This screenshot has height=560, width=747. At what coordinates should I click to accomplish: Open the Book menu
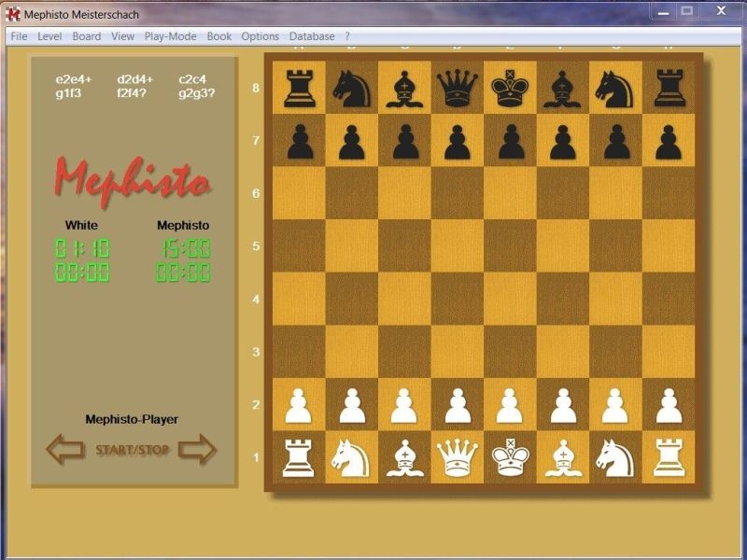(219, 36)
